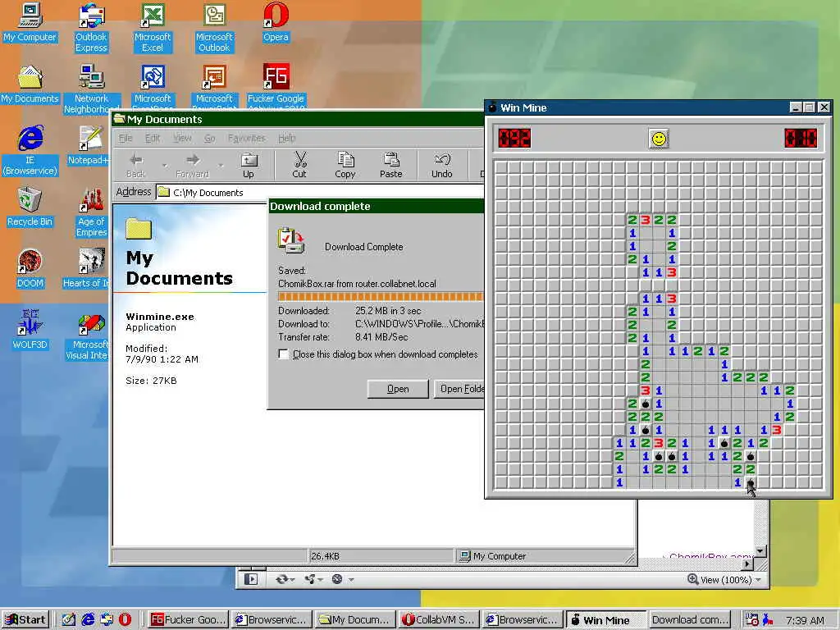Click the Cut scissors toolbar icon

pos(299,165)
